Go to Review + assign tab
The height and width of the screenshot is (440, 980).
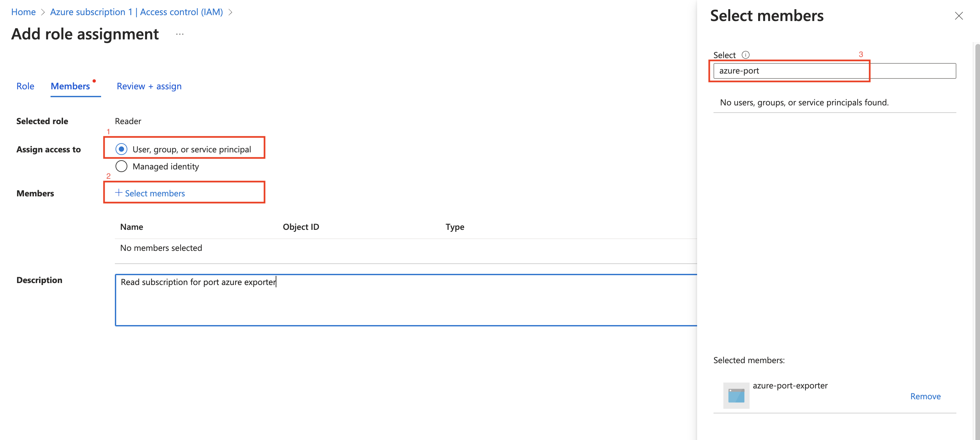point(149,86)
